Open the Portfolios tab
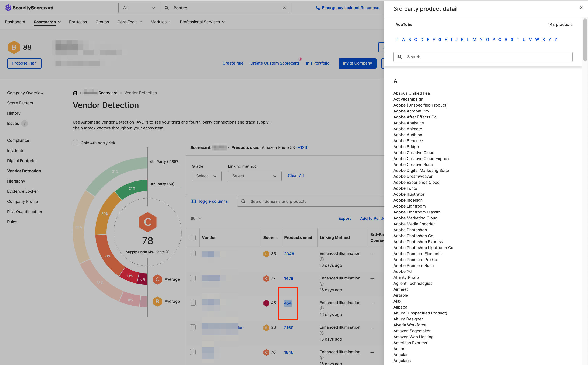Screen dimensions: 588x365 click(78, 22)
